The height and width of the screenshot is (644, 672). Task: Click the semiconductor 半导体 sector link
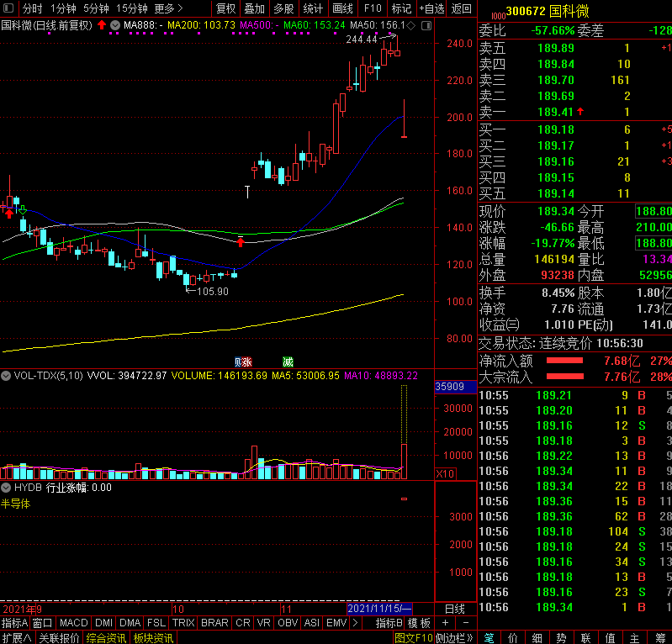click(x=15, y=504)
